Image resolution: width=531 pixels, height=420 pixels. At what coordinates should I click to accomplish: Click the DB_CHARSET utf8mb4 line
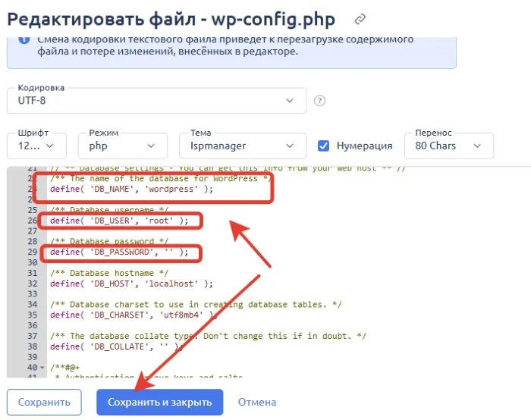pos(134,315)
